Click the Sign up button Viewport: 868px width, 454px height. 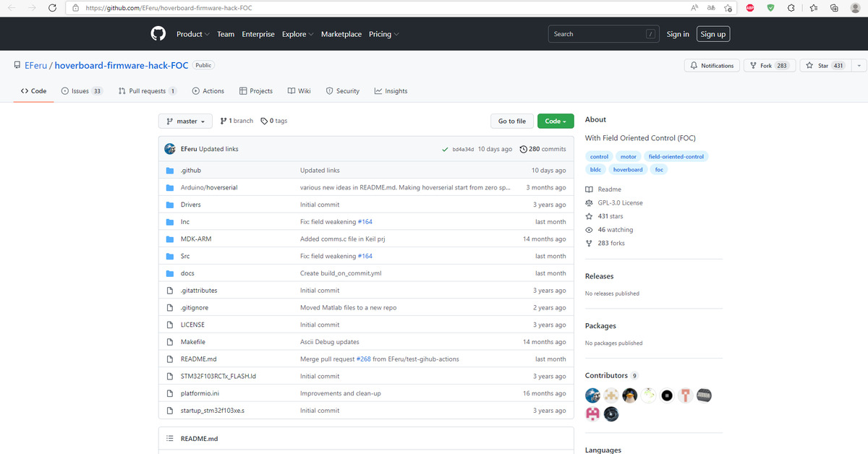712,34
